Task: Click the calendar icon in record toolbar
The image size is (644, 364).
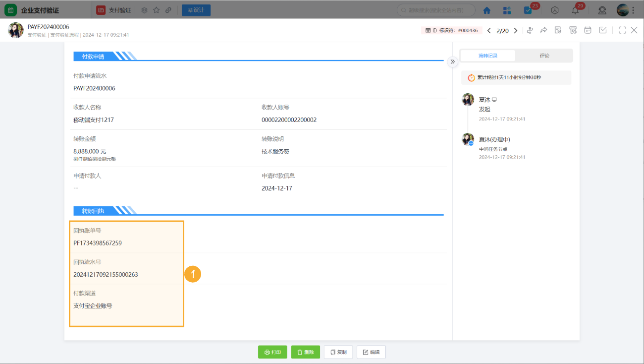Action: click(x=588, y=30)
